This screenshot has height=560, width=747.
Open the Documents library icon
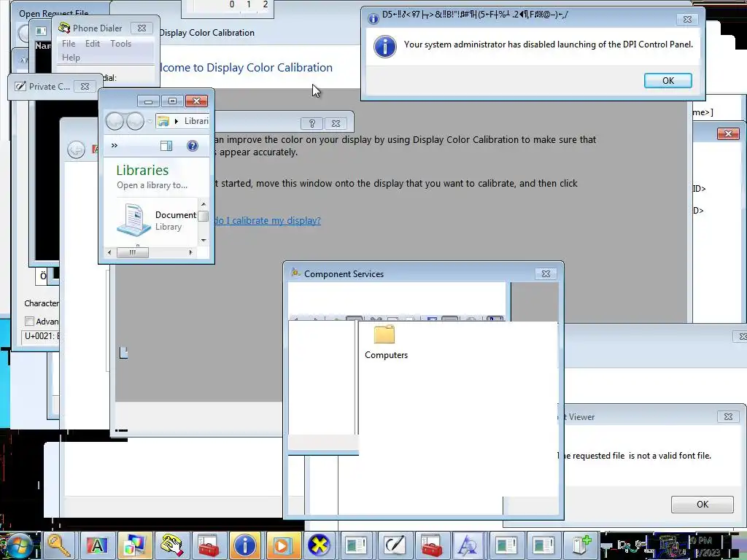[x=134, y=219]
